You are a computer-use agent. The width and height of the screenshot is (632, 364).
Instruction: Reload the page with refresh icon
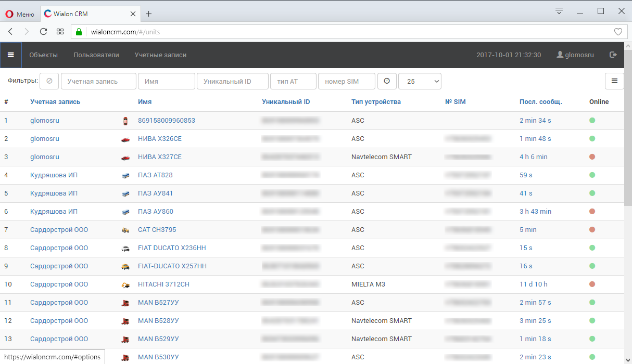coord(43,32)
